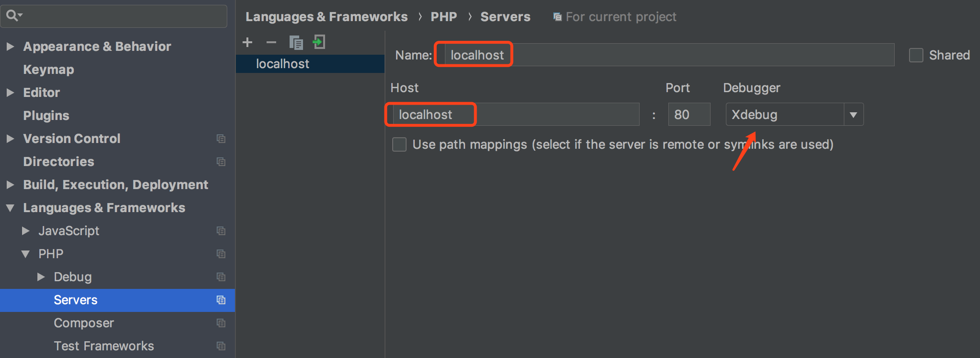
Task: Expand the Debug tree node
Action: tap(41, 277)
